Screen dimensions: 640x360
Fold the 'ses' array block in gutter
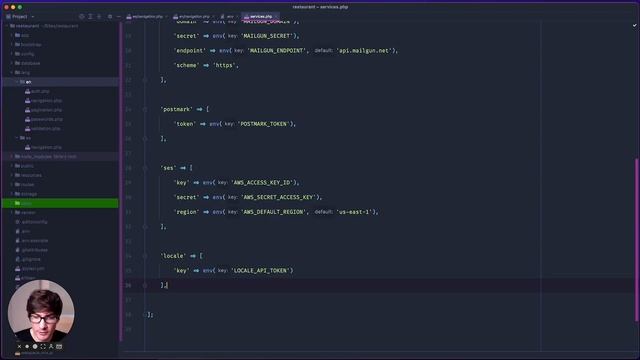coord(145,168)
